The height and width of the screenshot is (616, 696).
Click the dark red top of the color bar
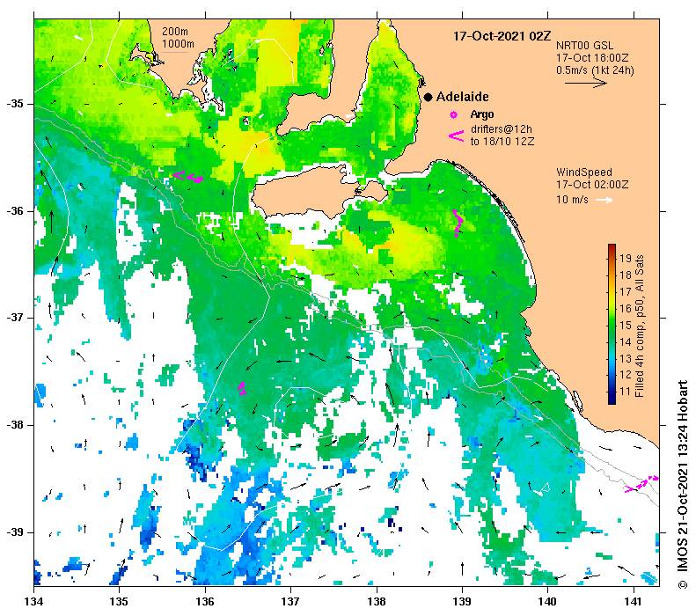coord(612,248)
